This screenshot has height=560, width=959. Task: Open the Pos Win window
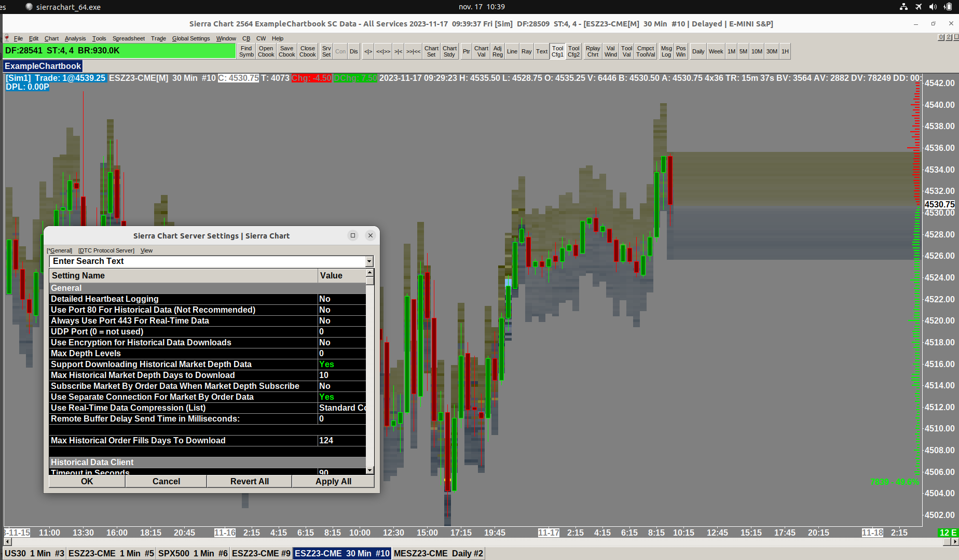(681, 51)
